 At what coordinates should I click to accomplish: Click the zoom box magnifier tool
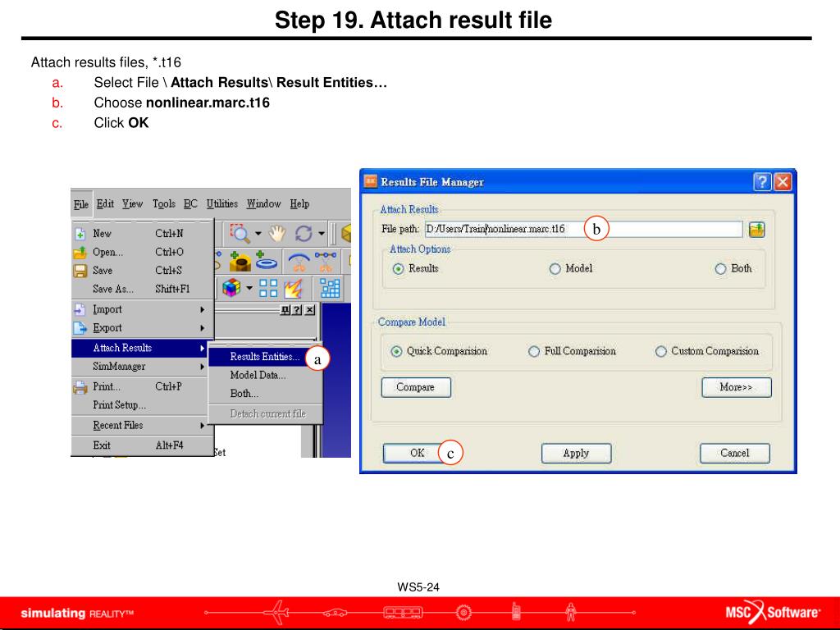[240, 233]
